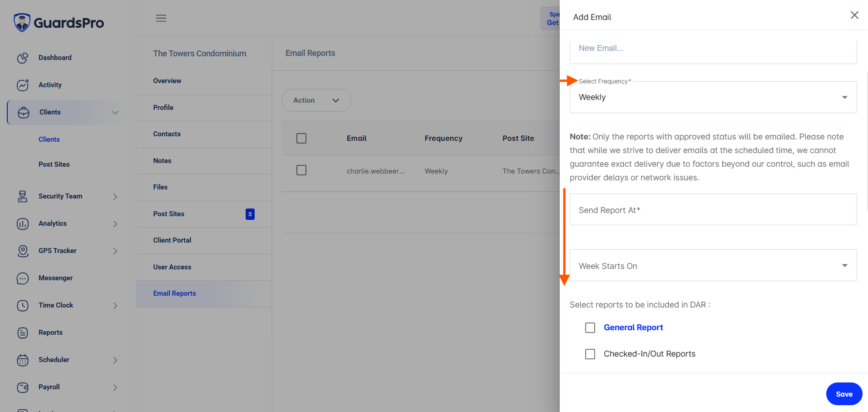Screen dimensions: 868x412
Task: Click the Send Report At field
Action: [x=713, y=209]
